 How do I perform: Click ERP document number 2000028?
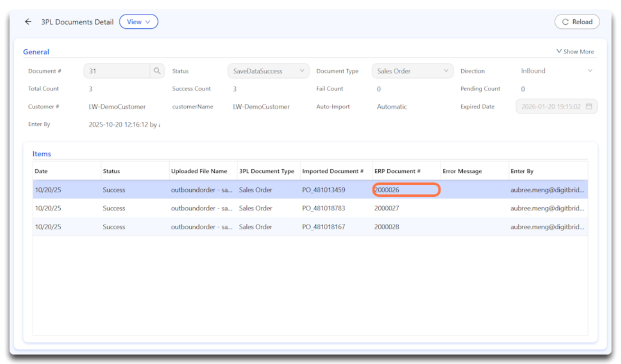tap(387, 227)
